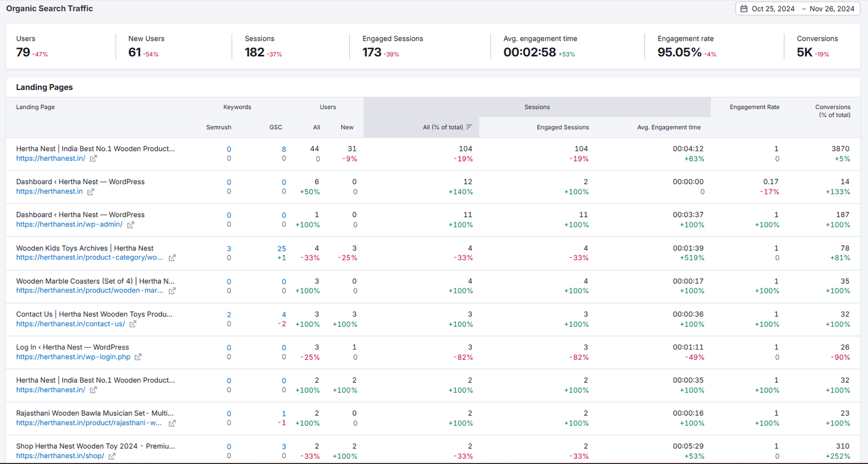Click Semrush keyword count 3 for Wooden Kids Toys
This screenshot has width=868, height=464.
(x=229, y=249)
